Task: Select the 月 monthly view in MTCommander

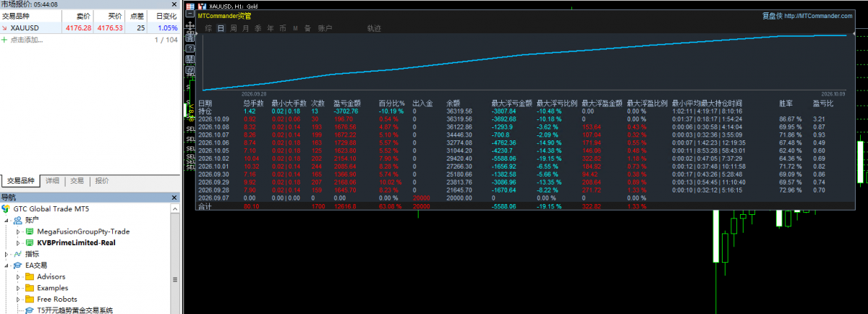Action: [x=246, y=28]
